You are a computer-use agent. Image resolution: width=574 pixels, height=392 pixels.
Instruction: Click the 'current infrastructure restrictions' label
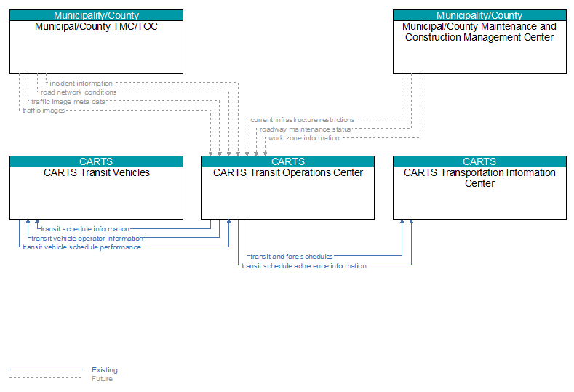(303, 120)
